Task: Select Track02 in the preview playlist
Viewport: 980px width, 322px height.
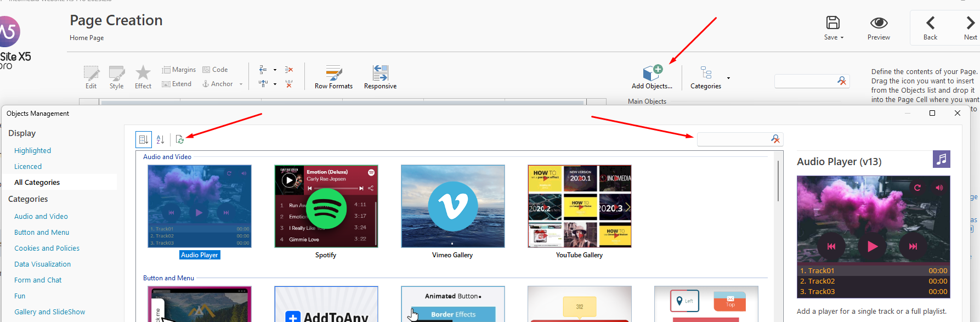Action: (874, 281)
